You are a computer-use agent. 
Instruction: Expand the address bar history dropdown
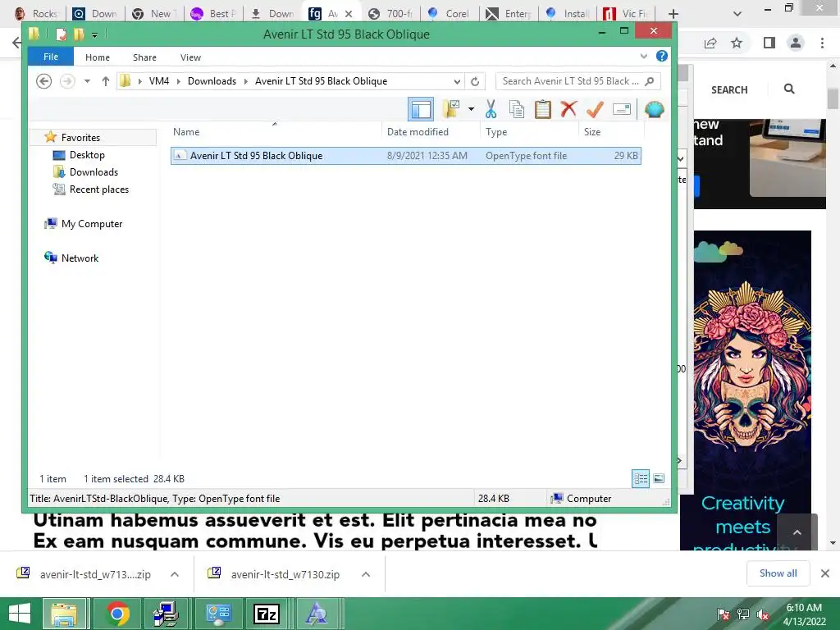457,81
